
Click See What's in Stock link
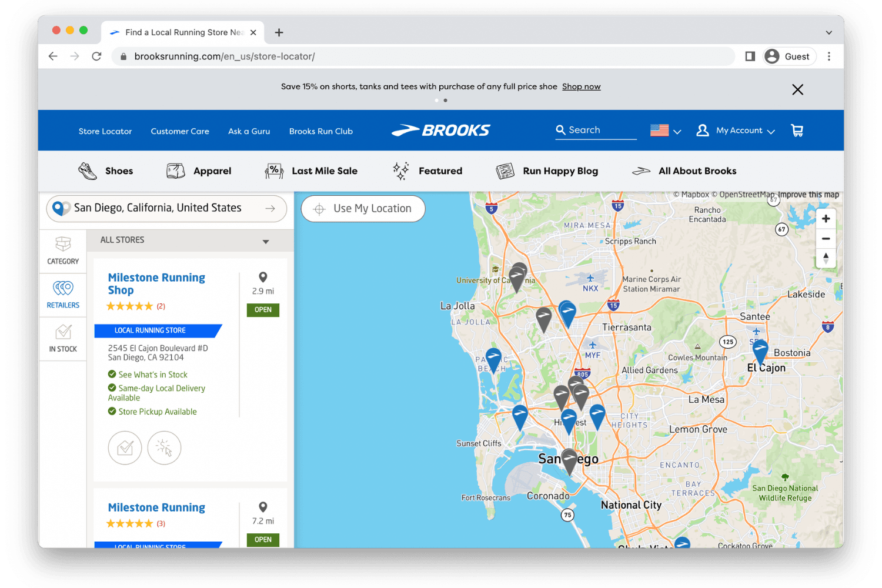coord(153,375)
